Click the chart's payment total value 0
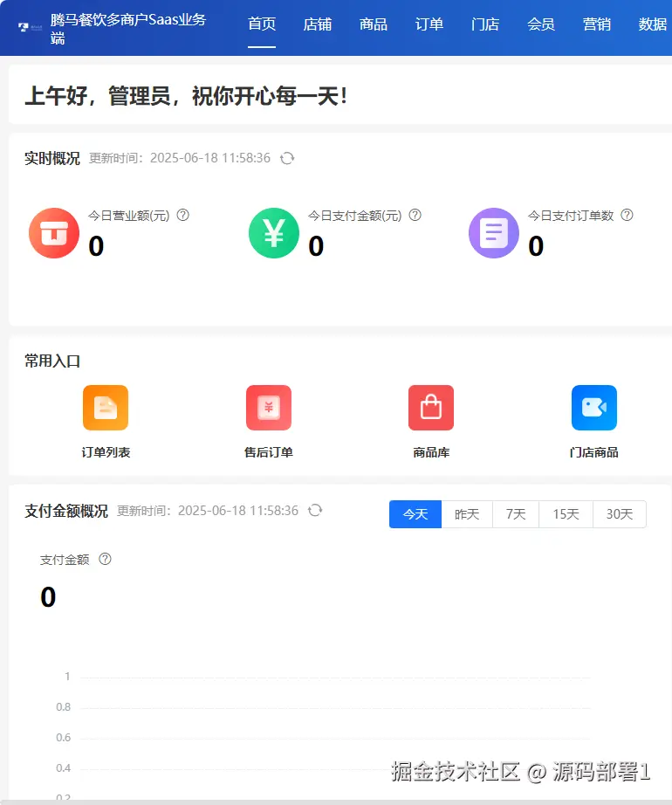The width and height of the screenshot is (672, 805). [x=48, y=597]
